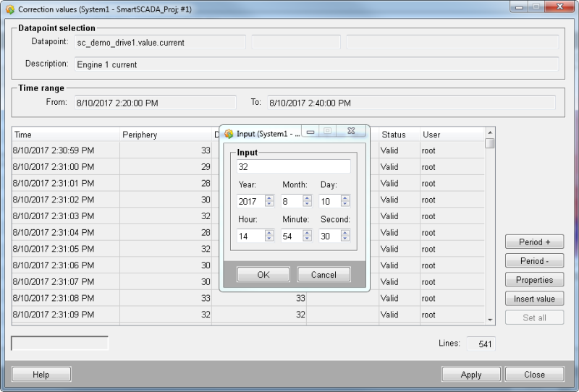Open Properties for the datapoint
This screenshot has width=579, height=392.
coord(534,280)
